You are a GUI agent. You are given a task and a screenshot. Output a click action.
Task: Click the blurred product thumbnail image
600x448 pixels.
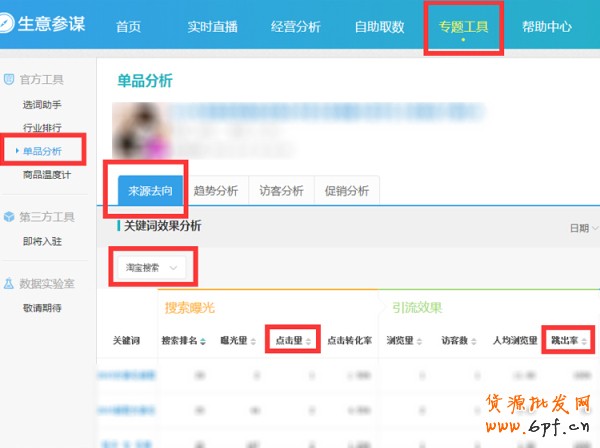pyautogui.click(x=138, y=130)
